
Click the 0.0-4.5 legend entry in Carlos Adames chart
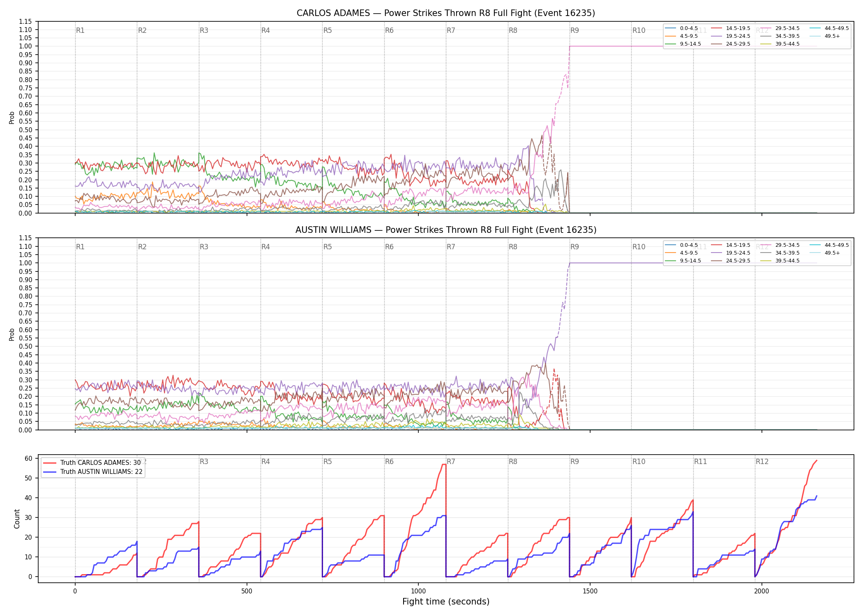click(x=681, y=28)
